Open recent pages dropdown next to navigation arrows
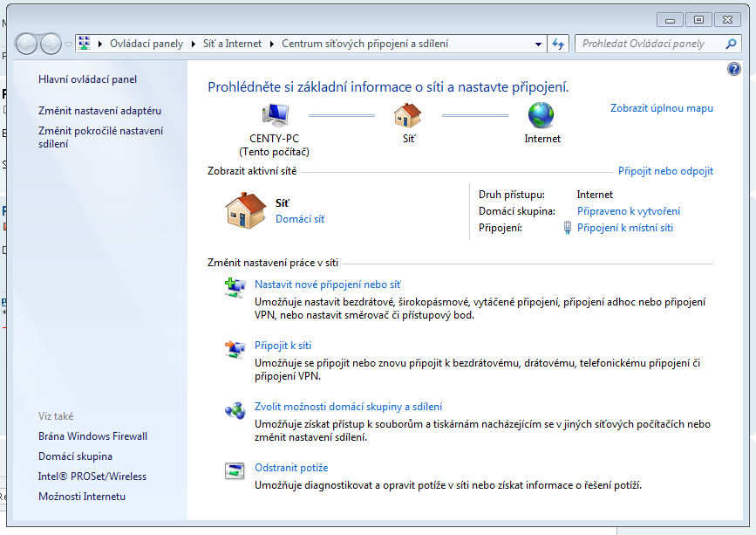This screenshot has height=535, width=756. coord(69,45)
